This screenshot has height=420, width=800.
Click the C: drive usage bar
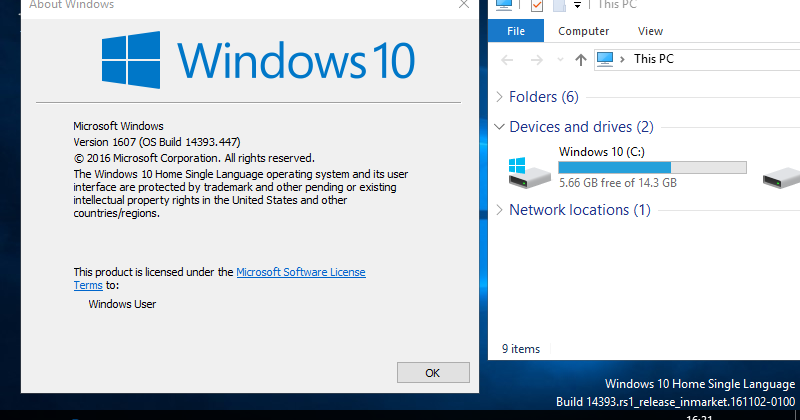pos(653,167)
